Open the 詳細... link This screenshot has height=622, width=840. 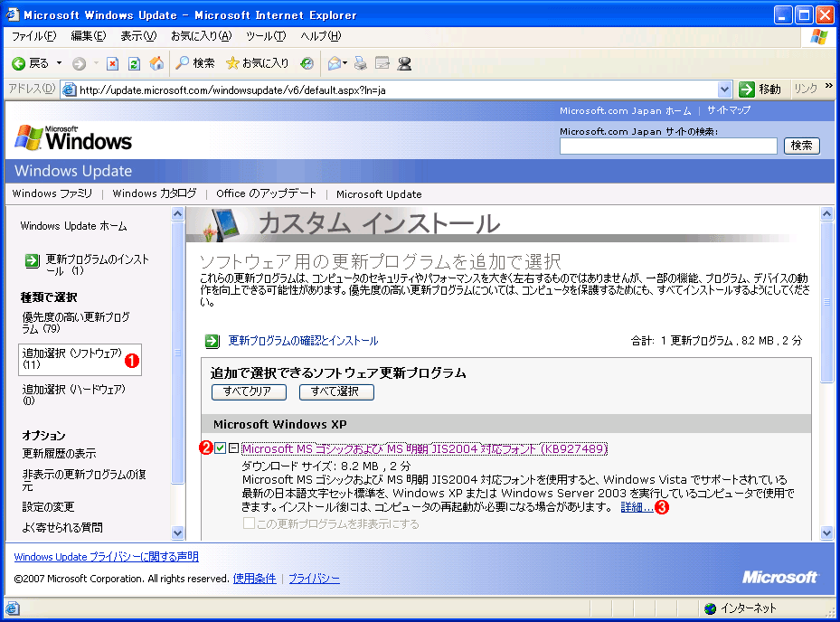point(637,507)
